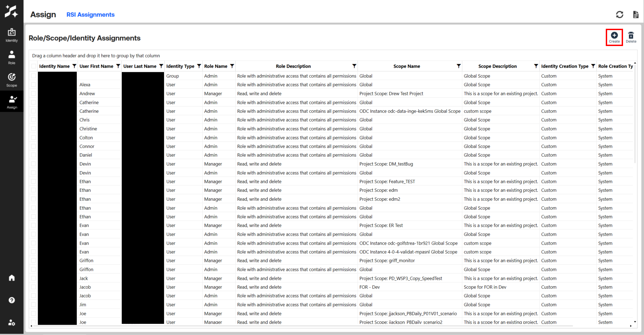Click the "Project Scope: Drew Test Project" cell
The height and width of the screenshot is (335, 644).
410,93
